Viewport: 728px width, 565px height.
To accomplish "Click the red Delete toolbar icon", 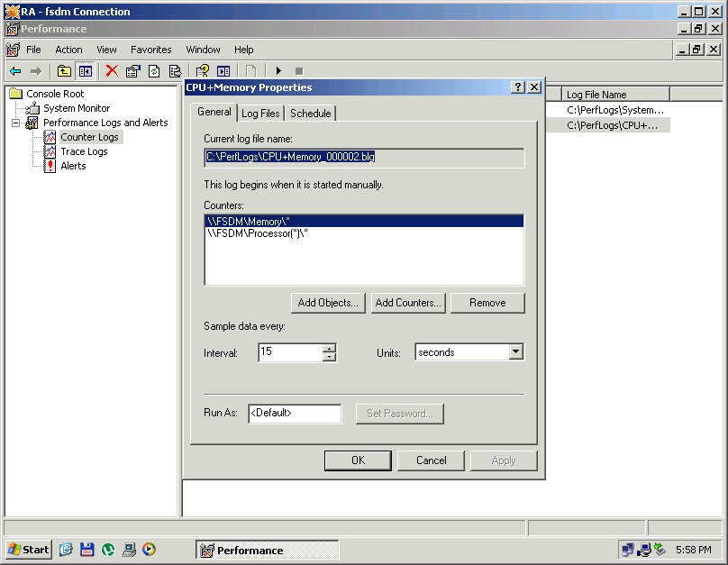I will tap(112, 71).
